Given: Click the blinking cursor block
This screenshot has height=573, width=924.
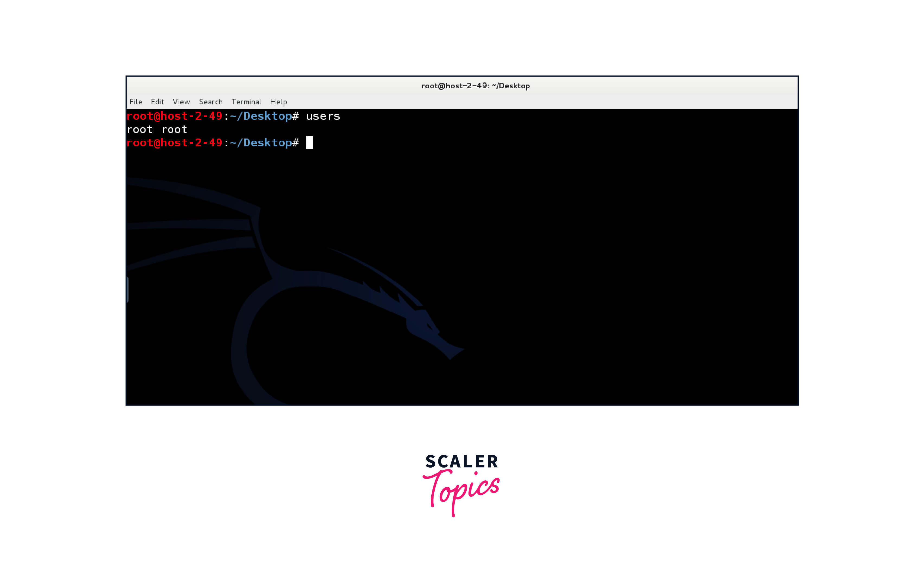Looking at the screenshot, I should (310, 143).
